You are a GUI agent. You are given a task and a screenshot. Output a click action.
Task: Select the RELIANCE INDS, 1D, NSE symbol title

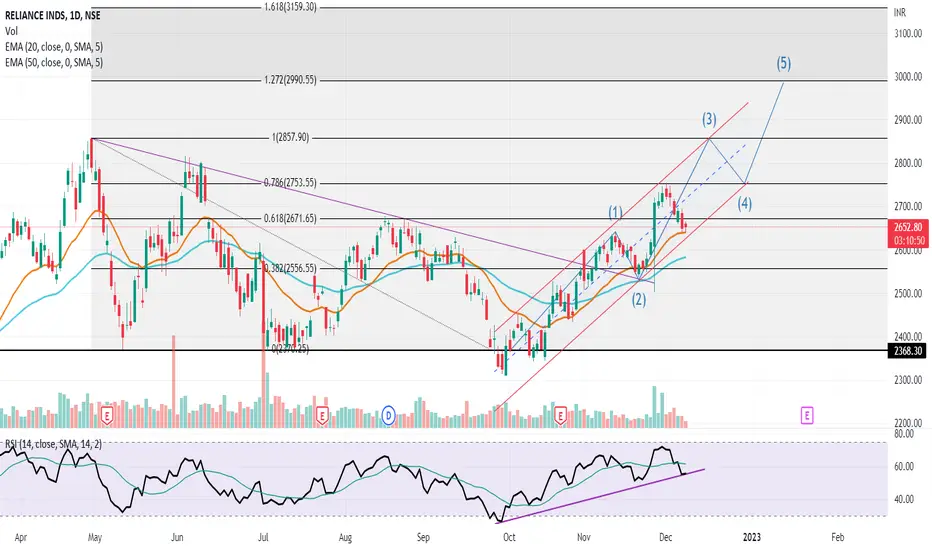(53, 16)
